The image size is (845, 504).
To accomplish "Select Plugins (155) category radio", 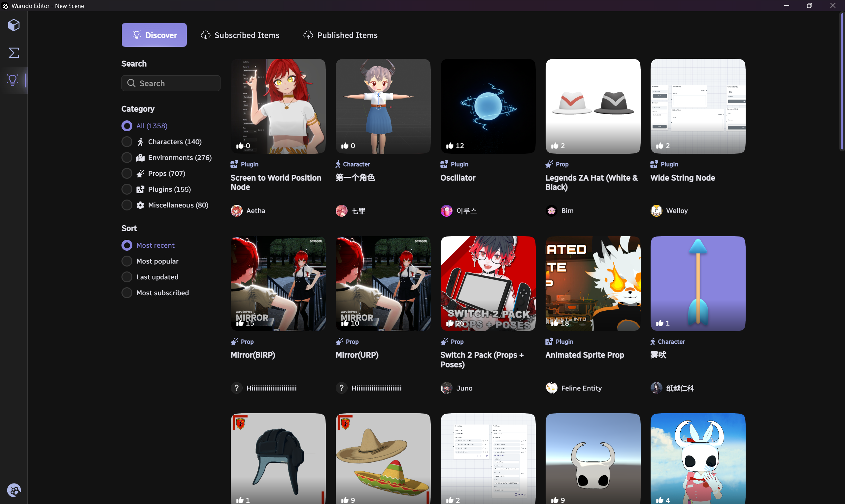I will (127, 189).
